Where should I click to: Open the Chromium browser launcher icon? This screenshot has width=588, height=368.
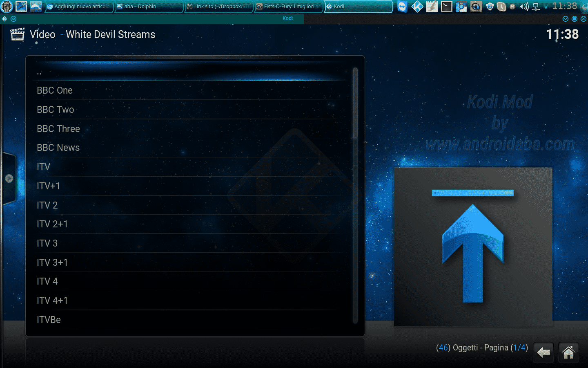point(461,7)
